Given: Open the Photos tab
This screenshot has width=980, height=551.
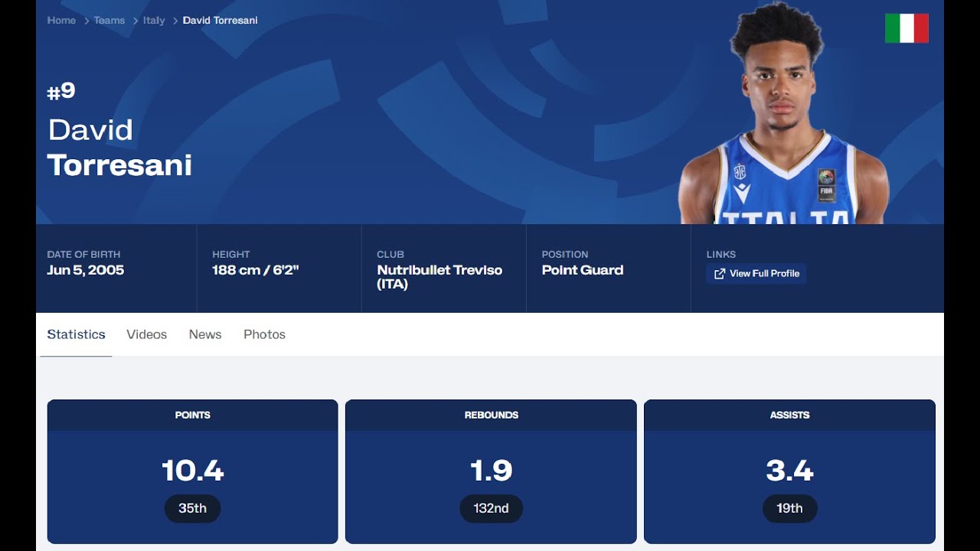Looking at the screenshot, I should 264,334.
